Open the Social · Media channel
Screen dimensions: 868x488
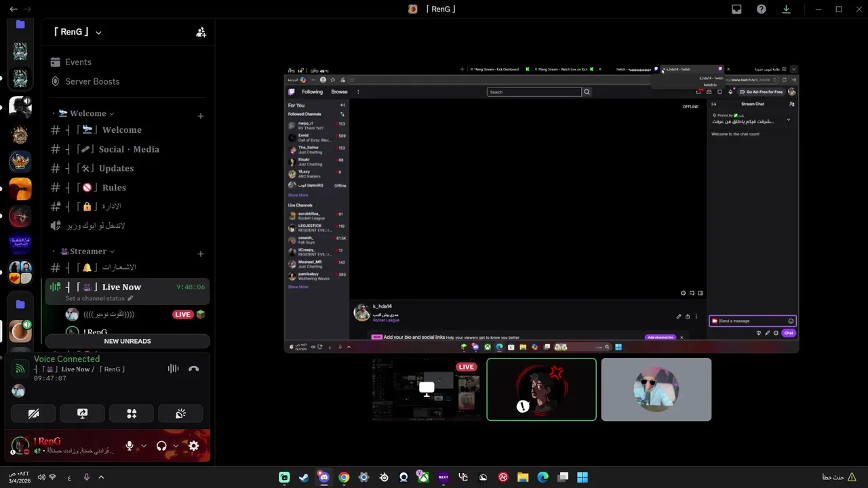(129, 149)
